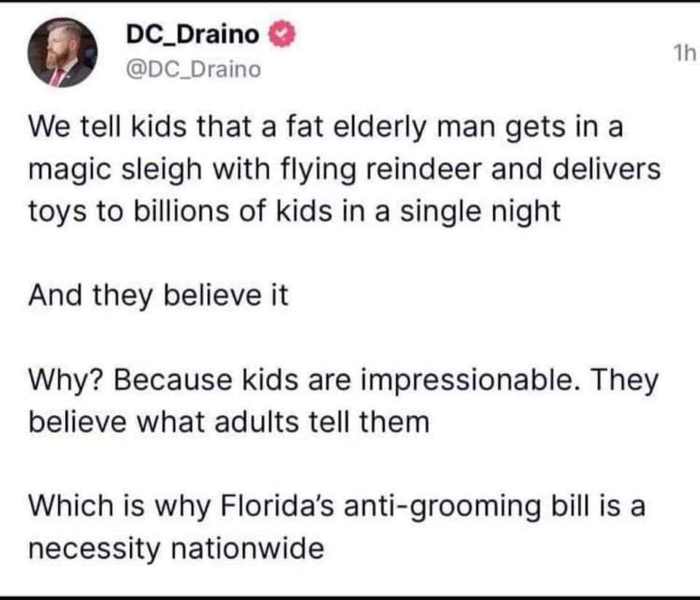Click the DC_Draino display name
This screenshot has width=700, height=600.
tap(192, 35)
